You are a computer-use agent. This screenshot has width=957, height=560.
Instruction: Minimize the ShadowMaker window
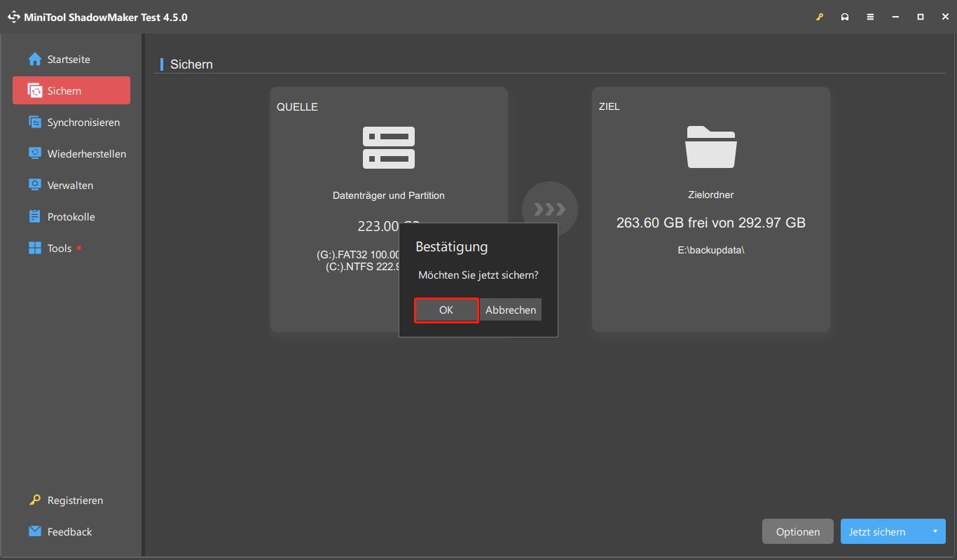(895, 17)
